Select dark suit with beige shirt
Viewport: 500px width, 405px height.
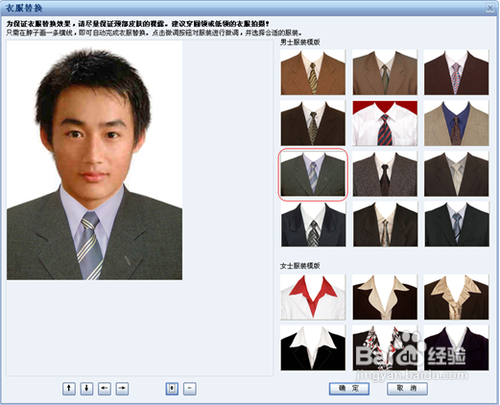[x=385, y=224]
